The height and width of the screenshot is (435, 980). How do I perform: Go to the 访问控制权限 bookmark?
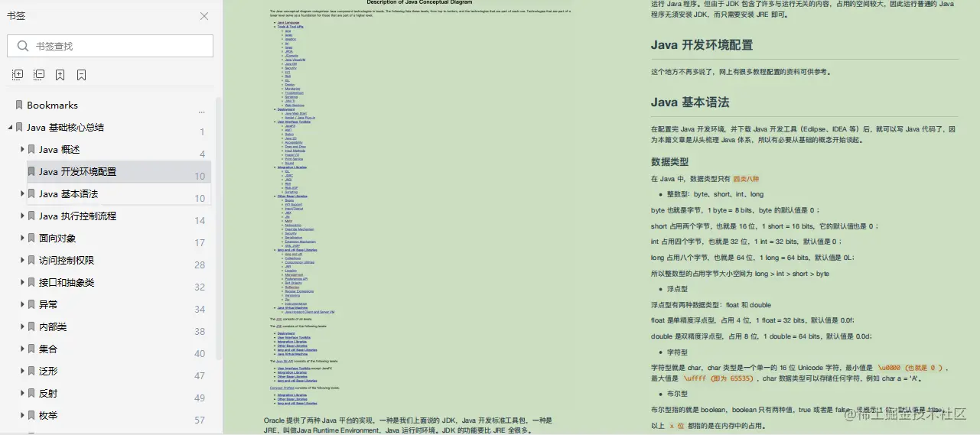tap(67, 261)
